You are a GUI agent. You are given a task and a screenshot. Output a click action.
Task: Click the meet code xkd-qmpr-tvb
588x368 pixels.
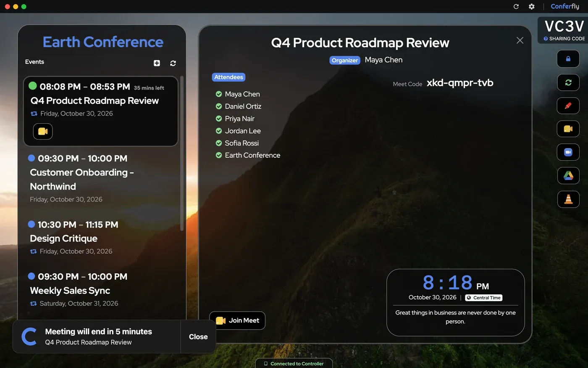click(x=460, y=83)
